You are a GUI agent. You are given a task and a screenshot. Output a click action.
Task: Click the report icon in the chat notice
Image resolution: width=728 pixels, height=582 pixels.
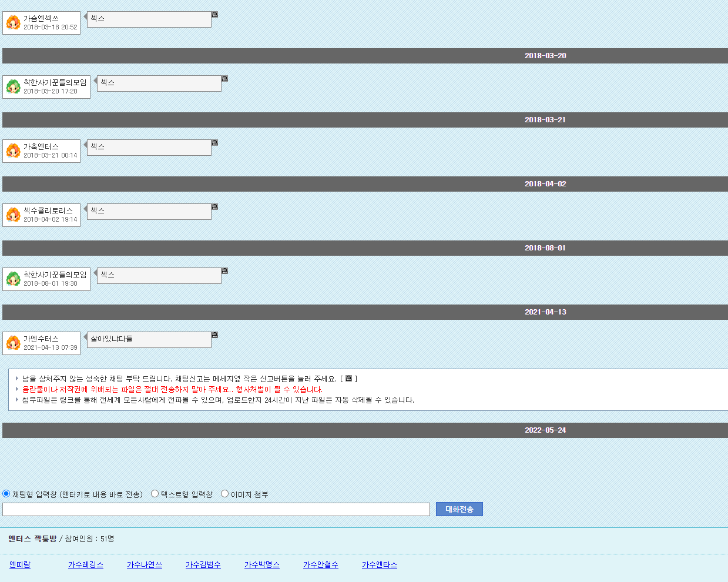348,378
